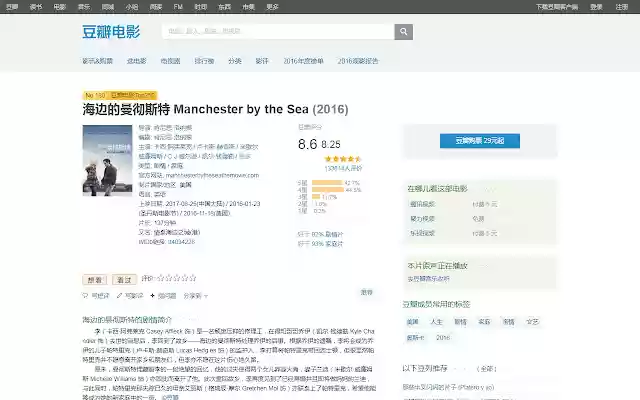Go to 排行榜 nav tab
The image size is (640, 400).
204,61
